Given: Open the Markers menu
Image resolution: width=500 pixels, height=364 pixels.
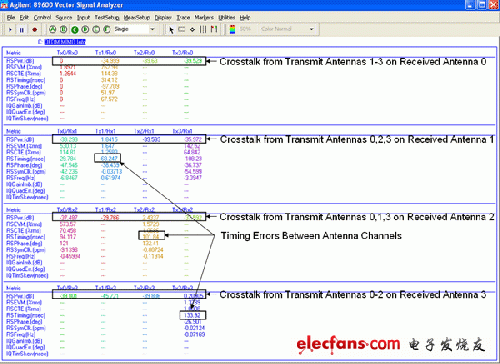Looking at the screenshot, I should pyautogui.click(x=204, y=17).
